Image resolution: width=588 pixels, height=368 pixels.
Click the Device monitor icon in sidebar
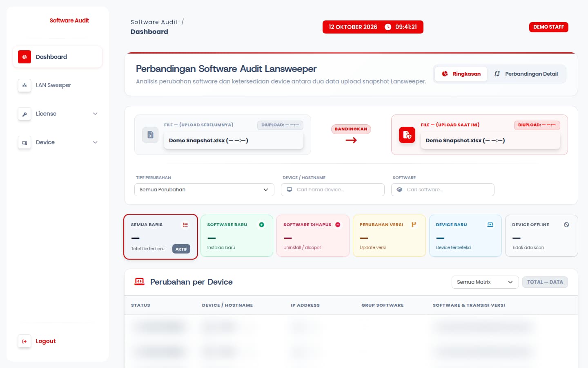point(24,142)
